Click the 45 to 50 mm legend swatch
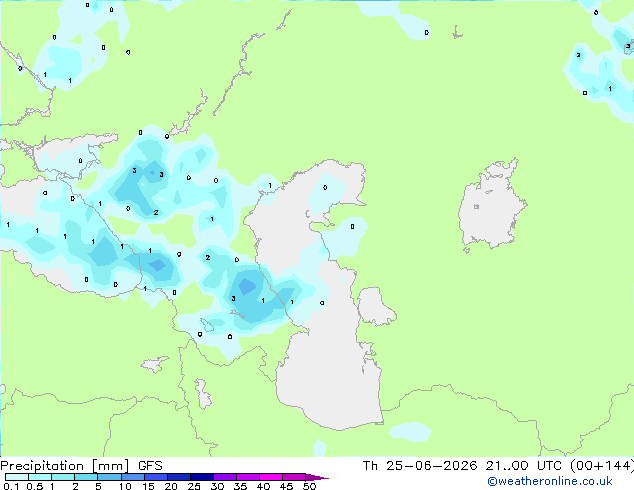634x490 pixels. 294,477
